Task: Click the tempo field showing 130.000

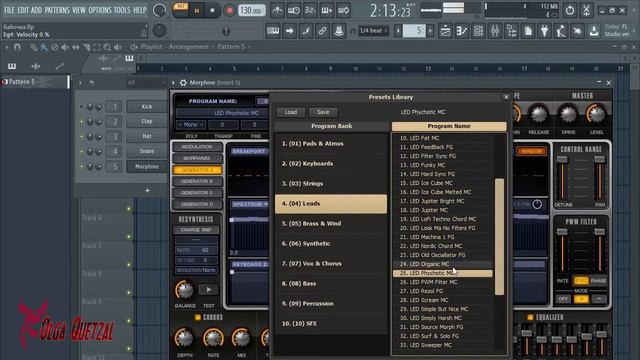Action: pyautogui.click(x=251, y=10)
